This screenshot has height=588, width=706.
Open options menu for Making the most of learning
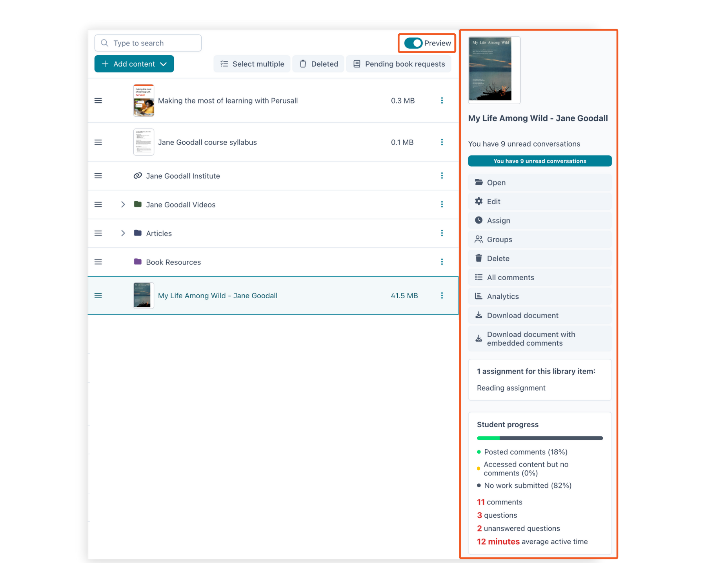point(442,100)
